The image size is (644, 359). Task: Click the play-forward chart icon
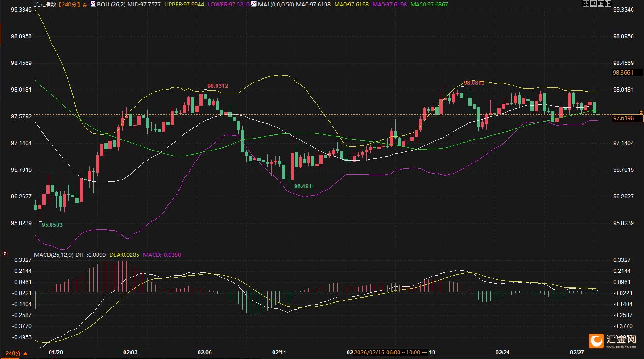pos(601,4)
